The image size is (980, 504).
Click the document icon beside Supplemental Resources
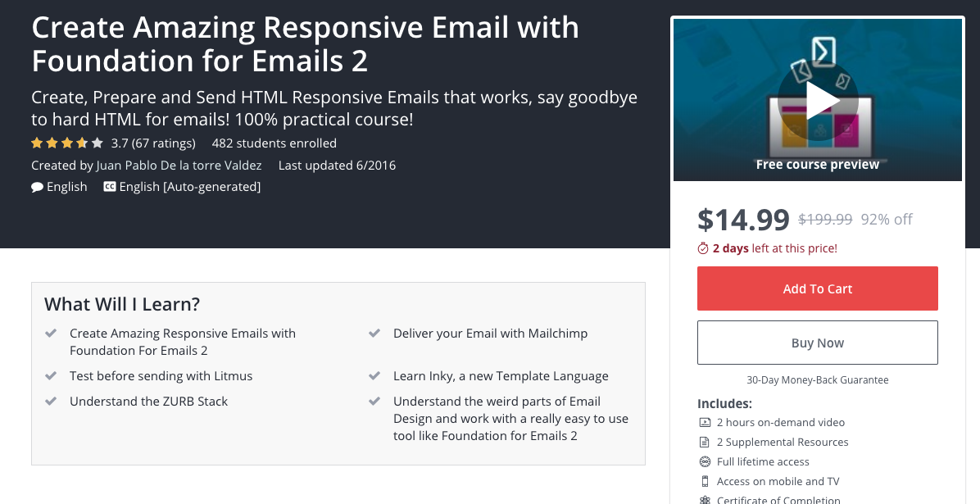[x=705, y=442]
